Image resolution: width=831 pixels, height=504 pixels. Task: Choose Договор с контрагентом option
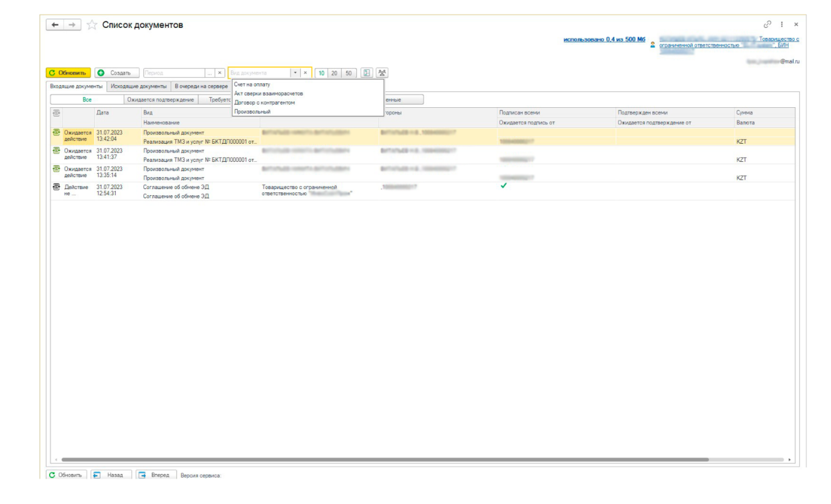[264, 103]
